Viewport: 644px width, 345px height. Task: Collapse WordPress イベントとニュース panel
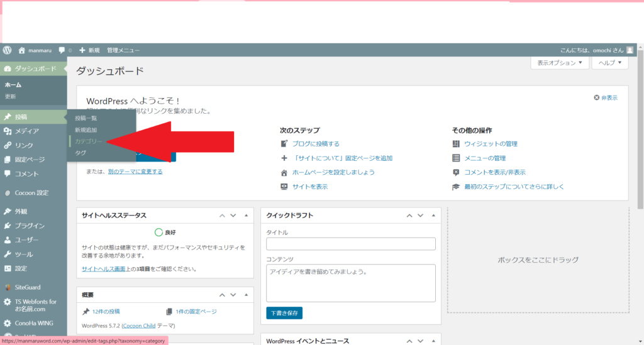433,341
